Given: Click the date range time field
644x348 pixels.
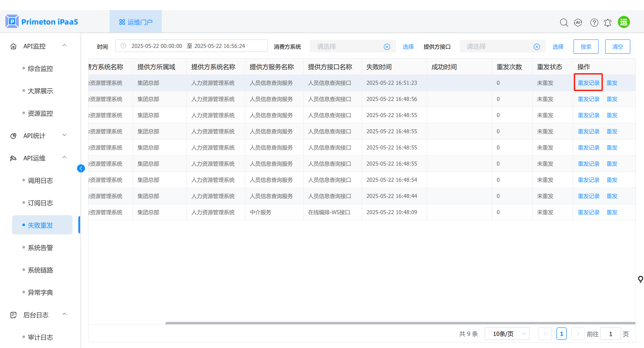Looking at the screenshot, I should [191, 46].
